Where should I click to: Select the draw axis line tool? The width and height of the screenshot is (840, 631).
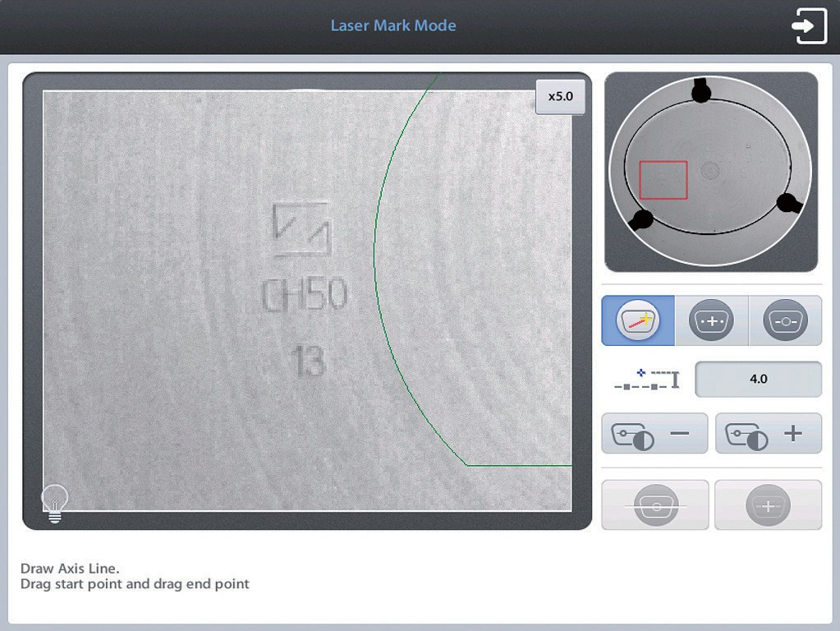pos(638,320)
